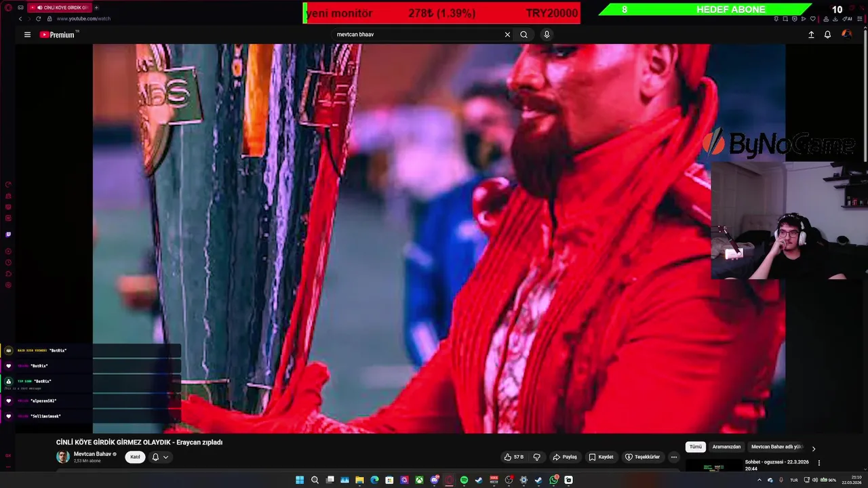Open the Windows Start menu

pyautogui.click(x=300, y=480)
